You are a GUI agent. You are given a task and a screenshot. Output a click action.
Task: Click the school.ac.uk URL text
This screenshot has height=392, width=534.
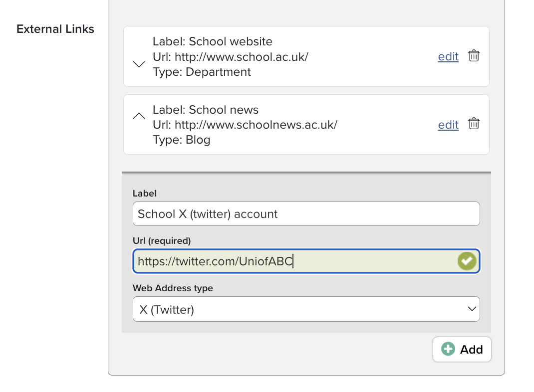pyautogui.click(x=241, y=56)
